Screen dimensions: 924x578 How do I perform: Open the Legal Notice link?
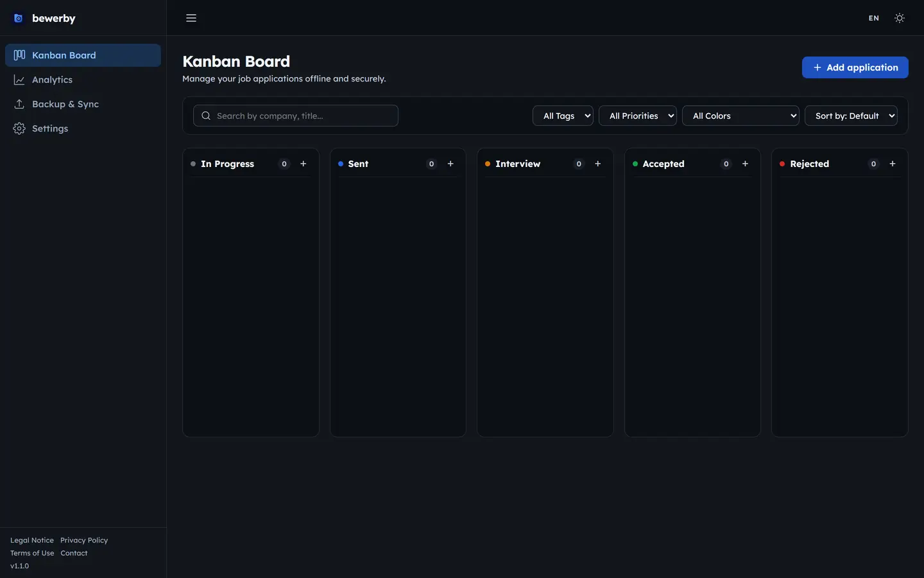pyautogui.click(x=32, y=540)
